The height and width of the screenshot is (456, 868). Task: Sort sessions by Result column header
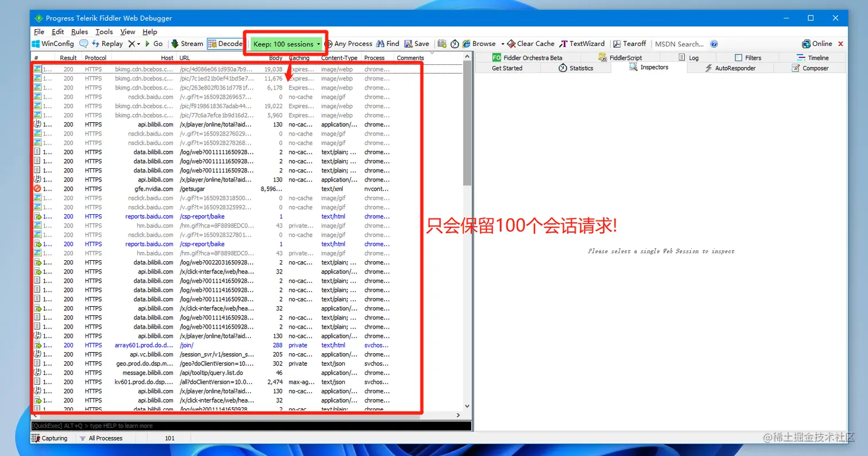pyautogui.click(x=68, y=57)
